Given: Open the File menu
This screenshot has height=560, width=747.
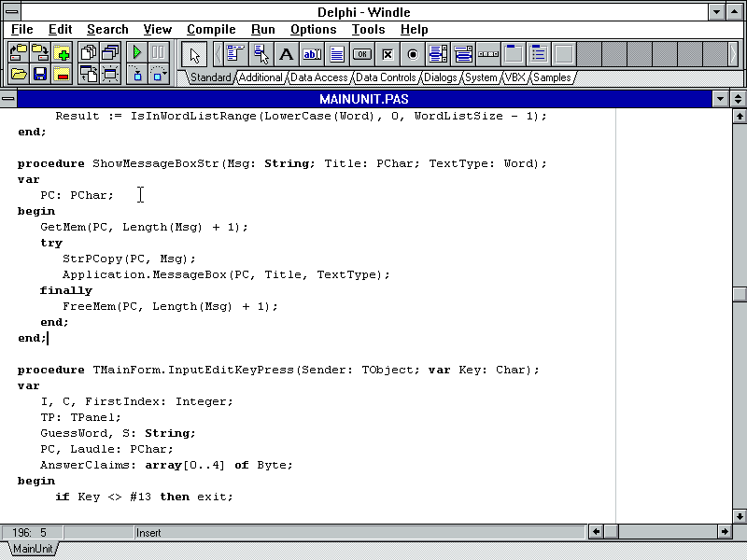Looking at the screenshot, I should tap(21, 30).
